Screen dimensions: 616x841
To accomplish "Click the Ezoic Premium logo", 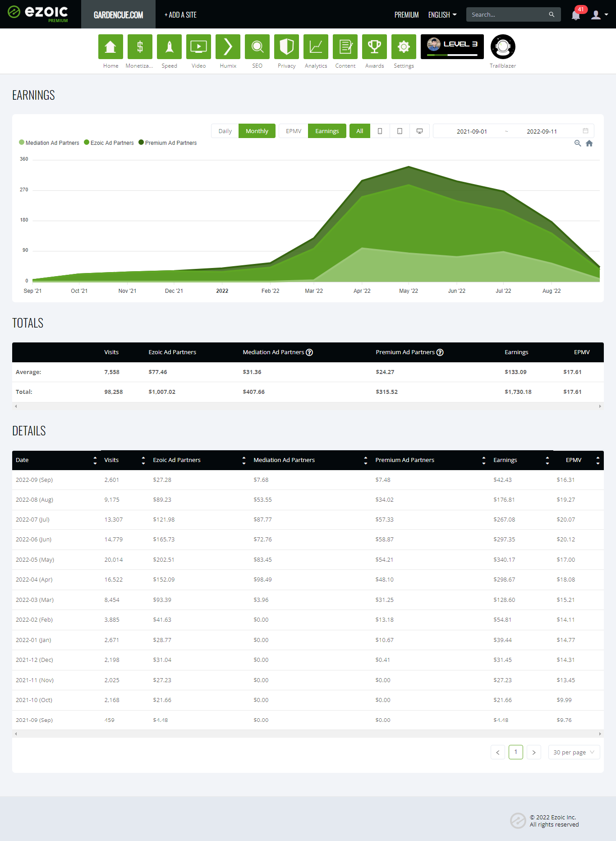I will [38, 14].
